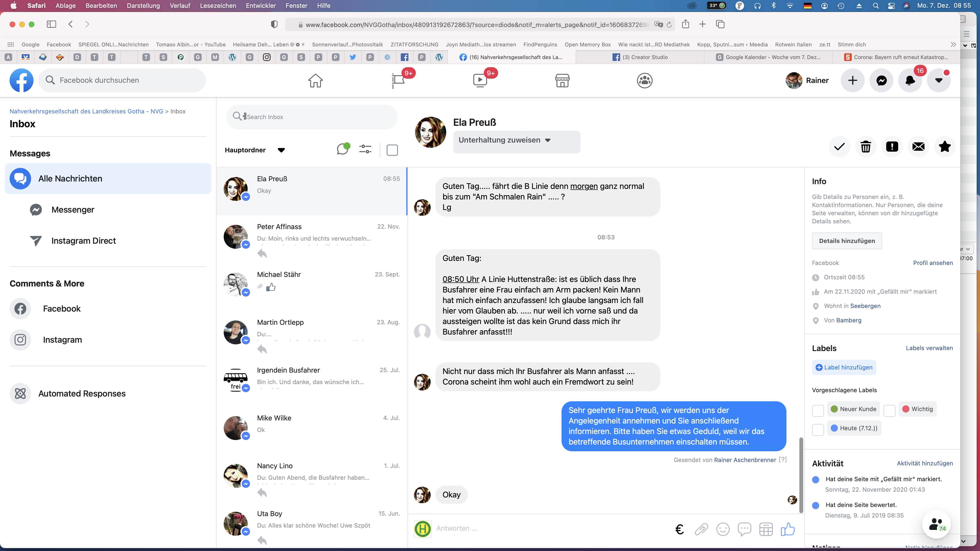This screenshot has height=551, width=980.
Task: Open the Messenger icon in header
Action: (881, 81)
